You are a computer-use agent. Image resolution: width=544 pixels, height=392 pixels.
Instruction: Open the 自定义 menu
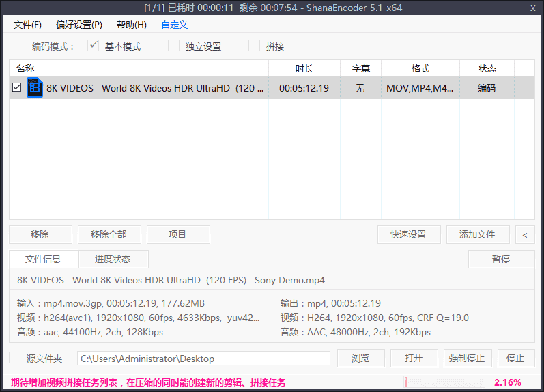point(175,25)
